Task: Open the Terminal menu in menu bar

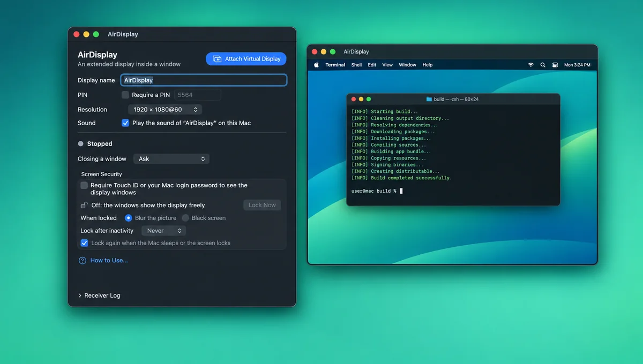Action: pos(335,65)
